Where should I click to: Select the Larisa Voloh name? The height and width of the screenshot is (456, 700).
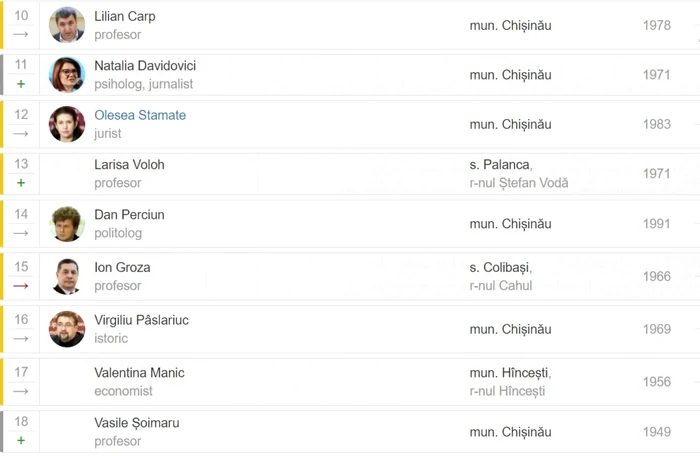[129, 165]
